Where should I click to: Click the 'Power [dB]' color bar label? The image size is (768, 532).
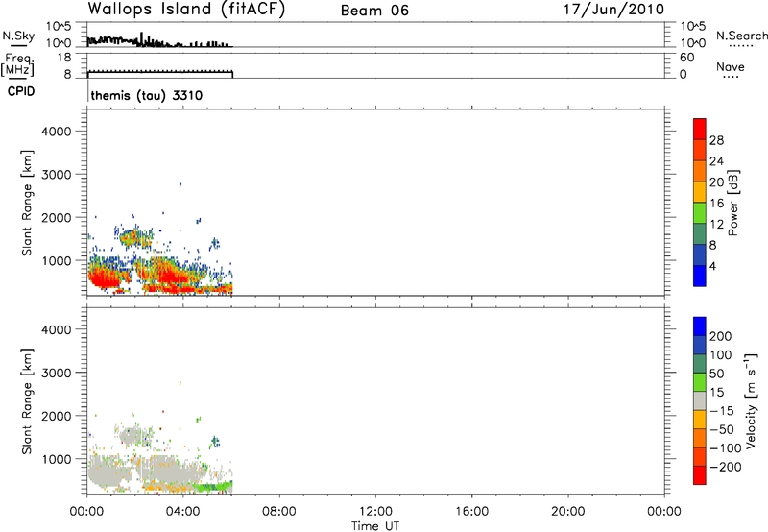[733, 203]
